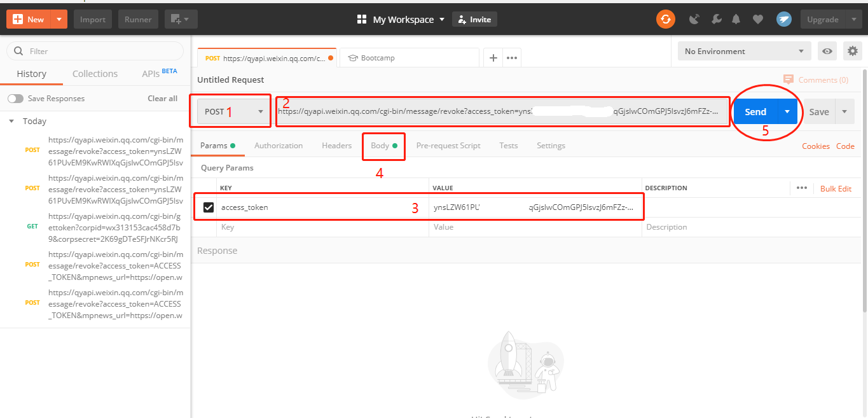Select the POST qyapi.weixin request tab

(267, 57)
